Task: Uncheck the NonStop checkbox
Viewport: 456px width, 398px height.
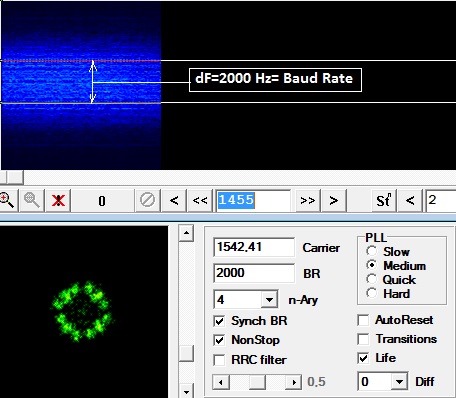Action: (x=219, y=340)
